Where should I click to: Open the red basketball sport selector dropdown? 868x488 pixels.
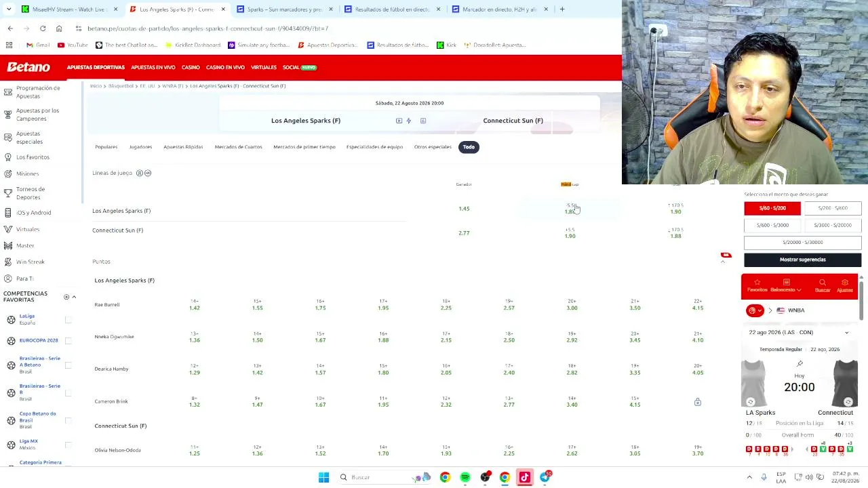pos(755,310)
